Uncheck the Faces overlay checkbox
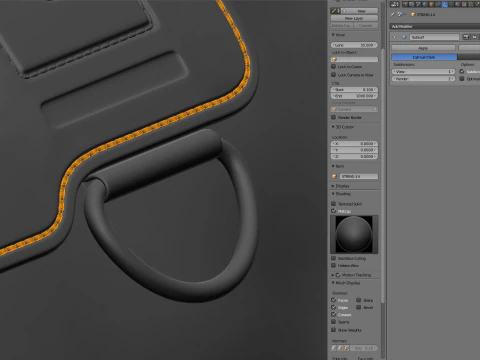This screenshot has height=360, width=480. (x=334, y=300)
